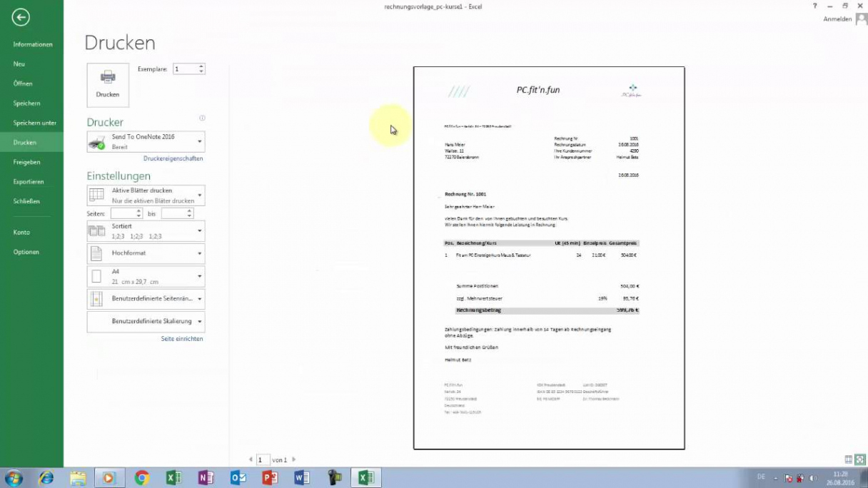This screenshot has width=868, height=488.
Task: Open the Seite einrichten link
Action: [x=181, y=339]
